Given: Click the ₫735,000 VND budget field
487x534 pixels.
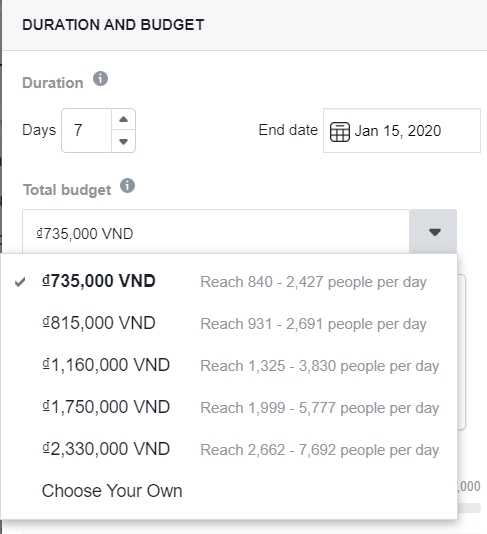Looking at the screenshot, I should tap(216, 232).
